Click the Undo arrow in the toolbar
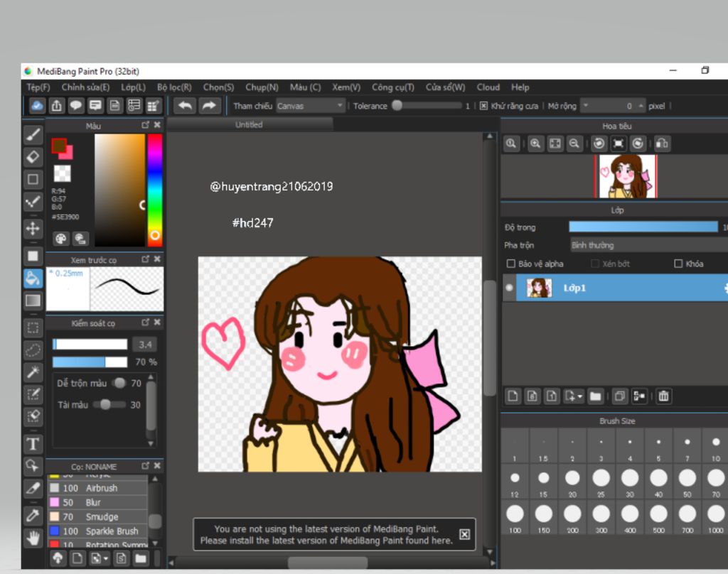728x574 pixels. [186, 106]
